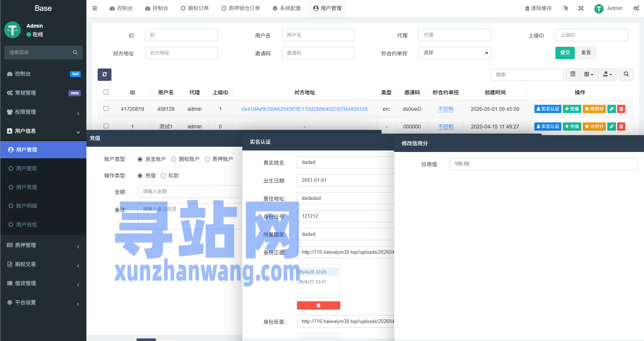Delete user 458128 with trash icon
The height and width of the screenshot is (341, 644).
click(x=621, y=109)
